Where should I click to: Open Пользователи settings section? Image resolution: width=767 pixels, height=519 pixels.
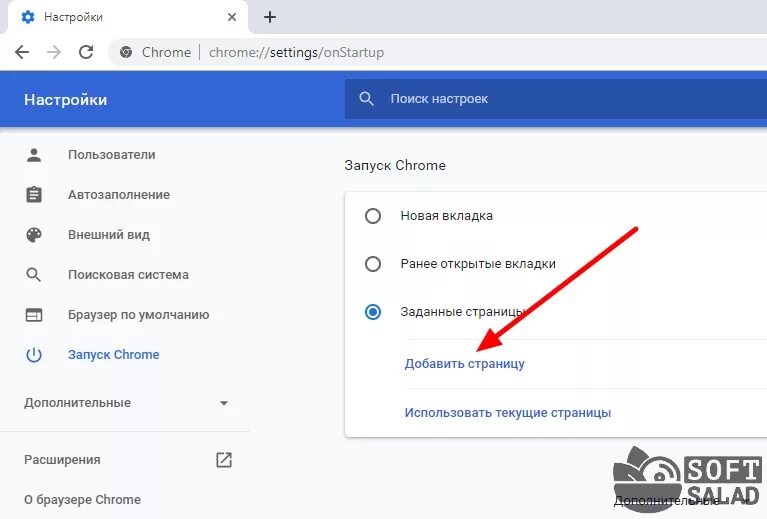coord(112,155)
